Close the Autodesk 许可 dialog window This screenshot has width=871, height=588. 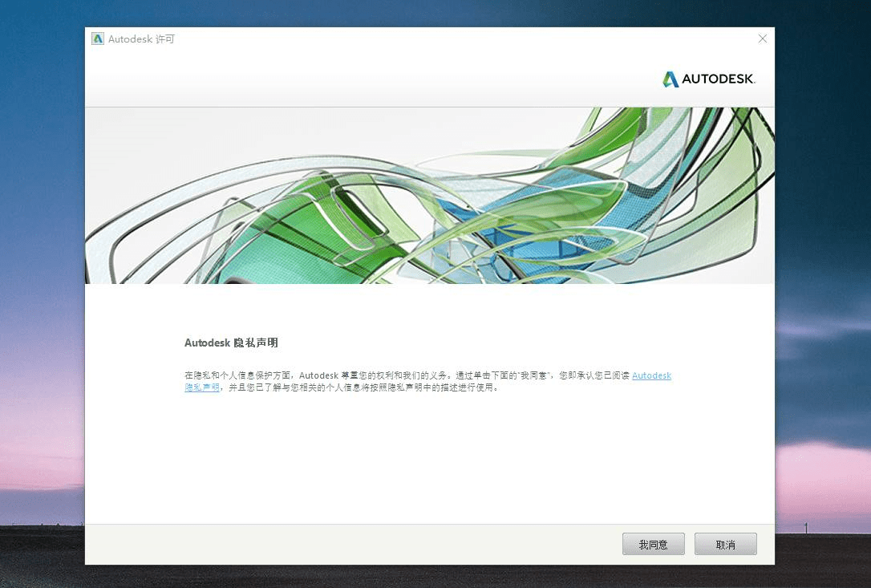click(x=762, y=38)
